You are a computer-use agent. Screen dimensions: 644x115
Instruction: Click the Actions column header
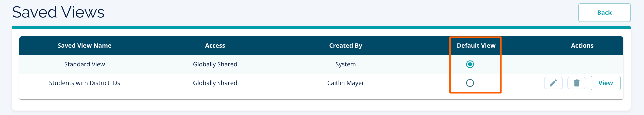(582, 46)
